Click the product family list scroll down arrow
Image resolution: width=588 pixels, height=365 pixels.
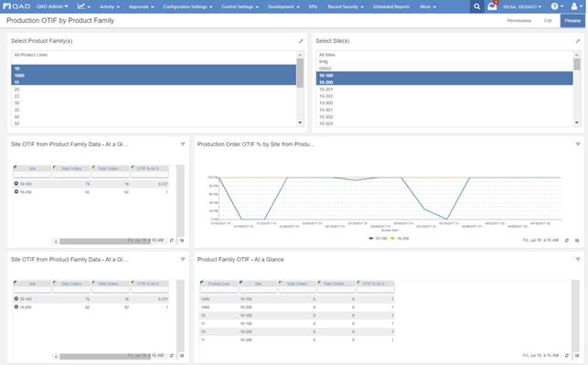point(300,123)
